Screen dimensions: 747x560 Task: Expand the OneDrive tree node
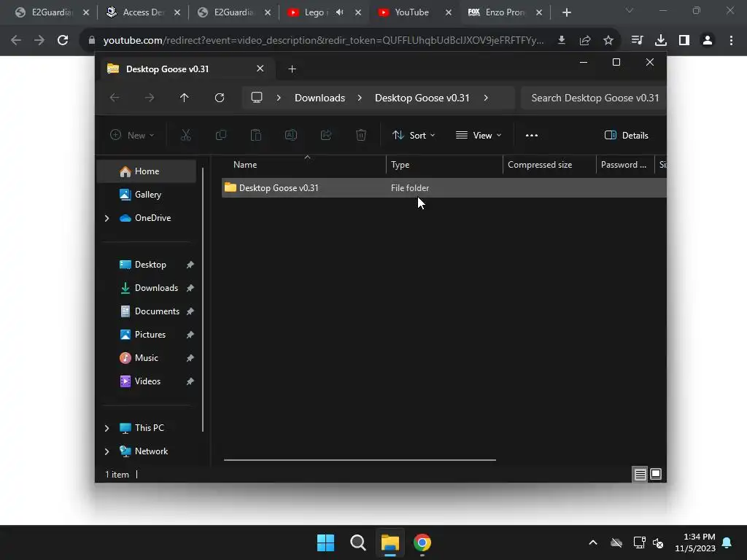click(107, 218)
